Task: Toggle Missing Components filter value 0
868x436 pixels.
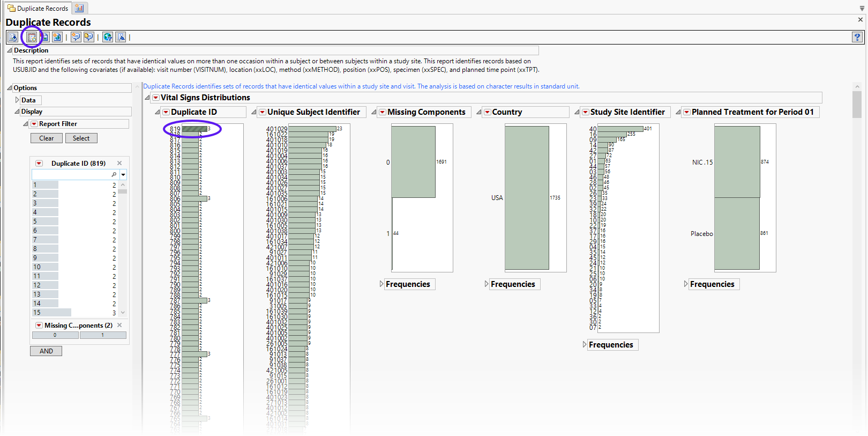Action: coord(55,335)
